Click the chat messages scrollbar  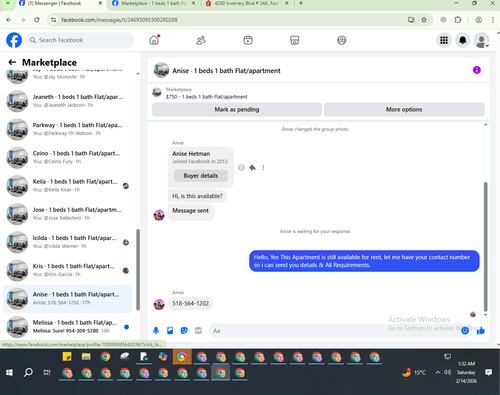[486, 247]
